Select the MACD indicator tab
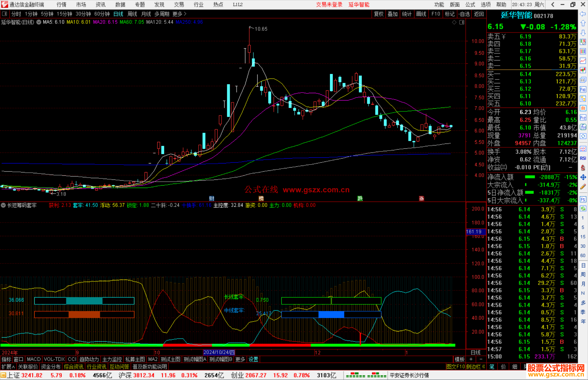 point(34,359)
